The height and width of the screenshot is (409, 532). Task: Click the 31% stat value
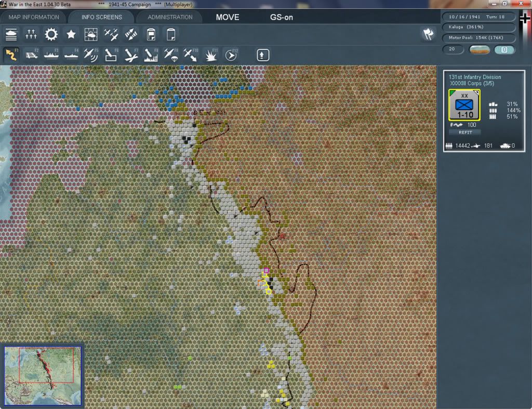[x=512, y=104]
